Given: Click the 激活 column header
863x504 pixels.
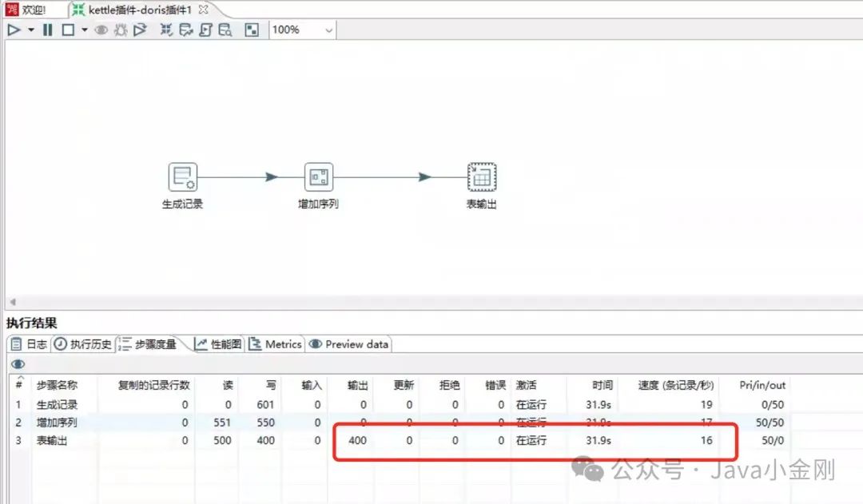Looking at the screenshot, I should click(526, 385).
